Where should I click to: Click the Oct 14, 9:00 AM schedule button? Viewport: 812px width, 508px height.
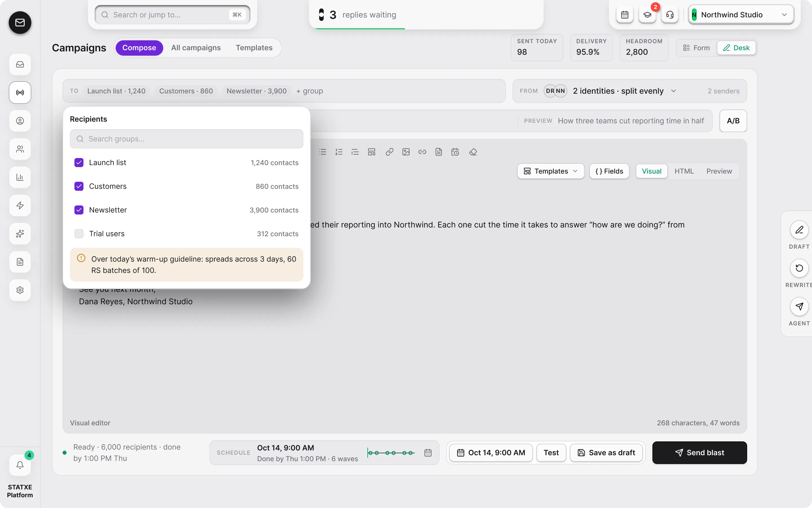(491, 453)
